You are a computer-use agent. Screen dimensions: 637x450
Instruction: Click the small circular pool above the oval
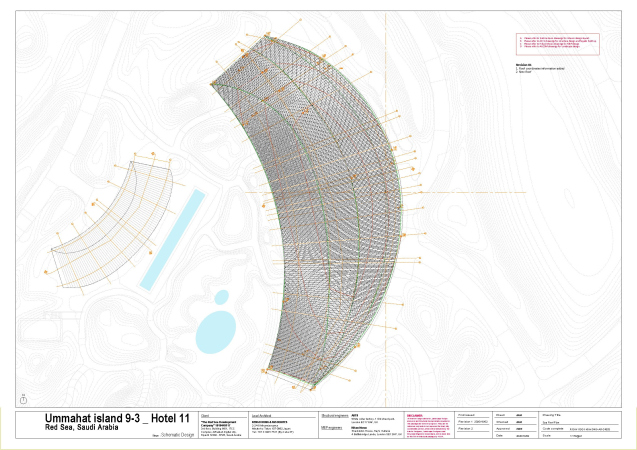click(x=221, y=297)
